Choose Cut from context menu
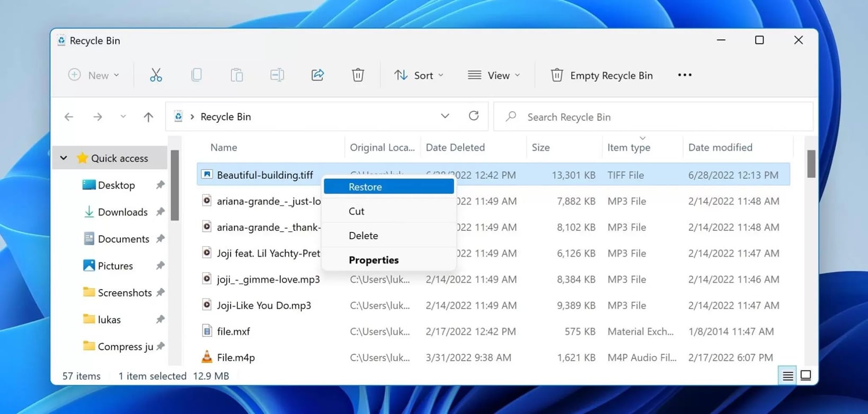 click(x=389, y=211)
